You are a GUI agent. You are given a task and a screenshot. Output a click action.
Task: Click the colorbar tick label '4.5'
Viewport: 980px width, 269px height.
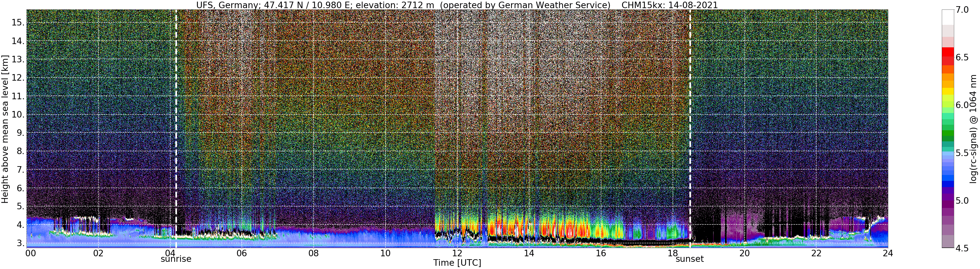click(x=962, y=248)
